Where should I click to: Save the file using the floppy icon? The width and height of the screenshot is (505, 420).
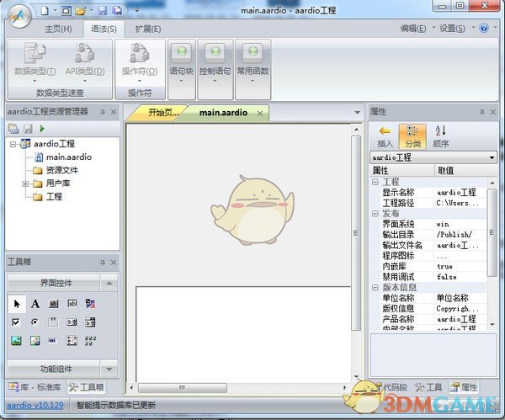(x=103, y=11)
